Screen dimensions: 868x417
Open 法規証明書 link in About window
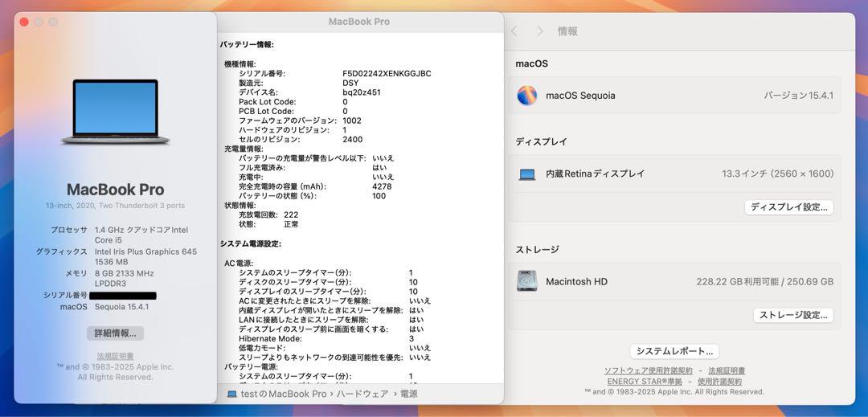tap(115, 356)
